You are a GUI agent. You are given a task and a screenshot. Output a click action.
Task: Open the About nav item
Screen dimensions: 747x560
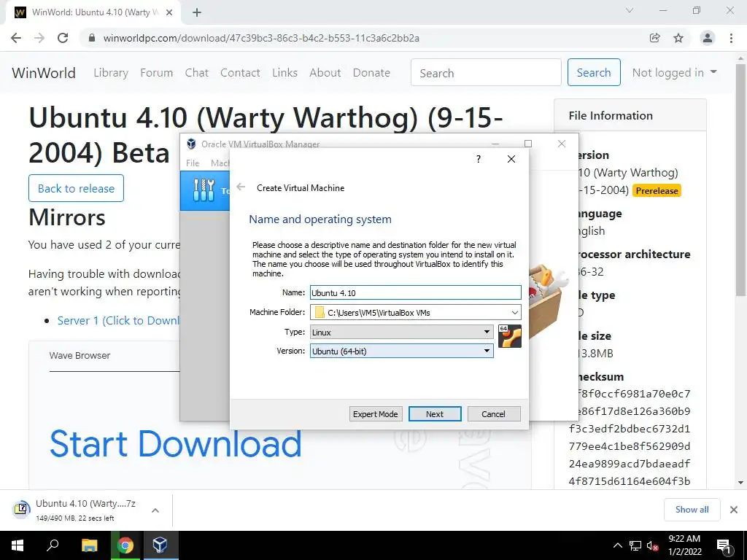point(325,72)
